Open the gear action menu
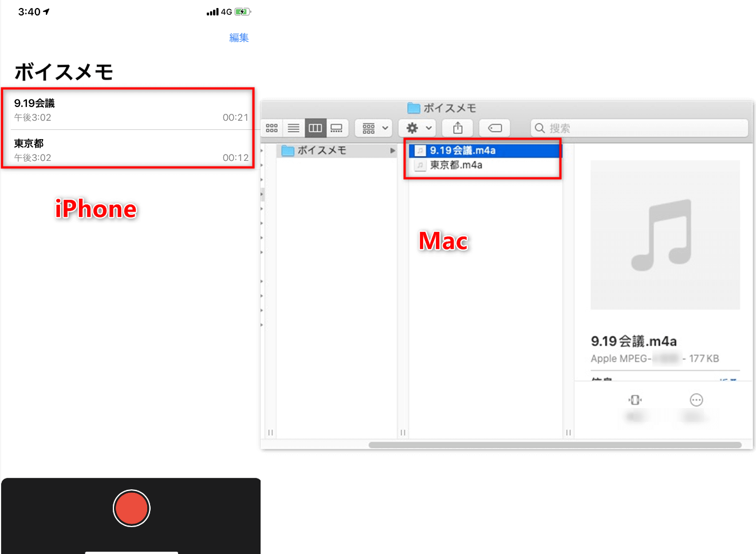The image size is (756, 554). (419, 128)
